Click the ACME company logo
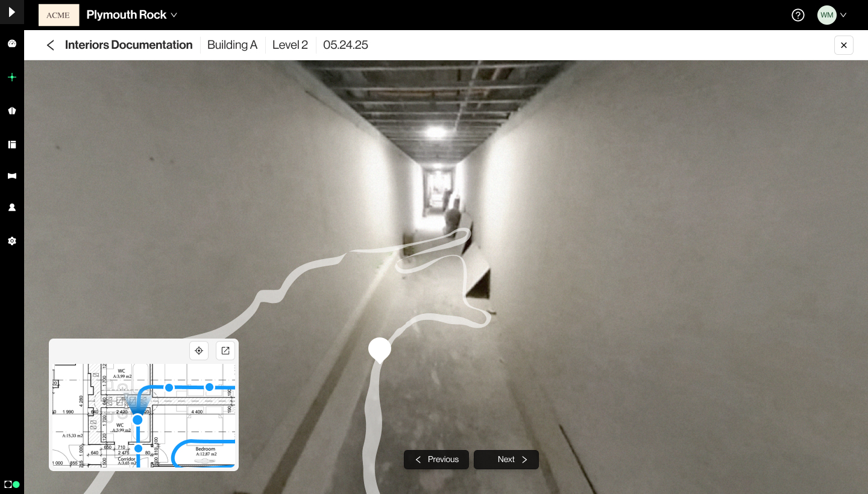This screenshot has height=494, width=868. (58, 15)
